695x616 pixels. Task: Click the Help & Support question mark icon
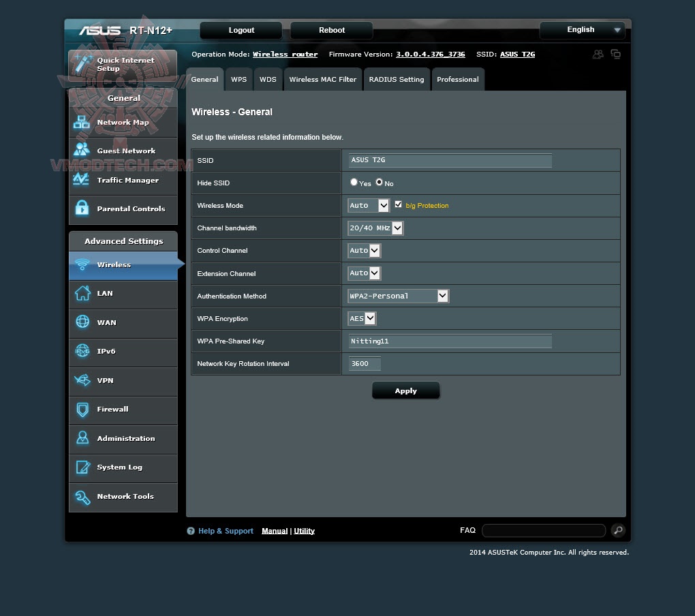tap(191, 531)
